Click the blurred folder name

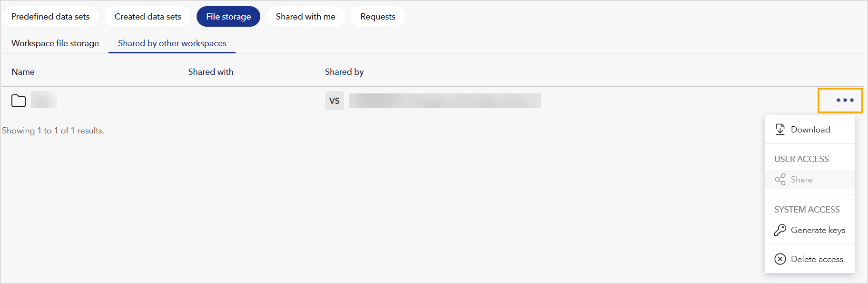44,100
